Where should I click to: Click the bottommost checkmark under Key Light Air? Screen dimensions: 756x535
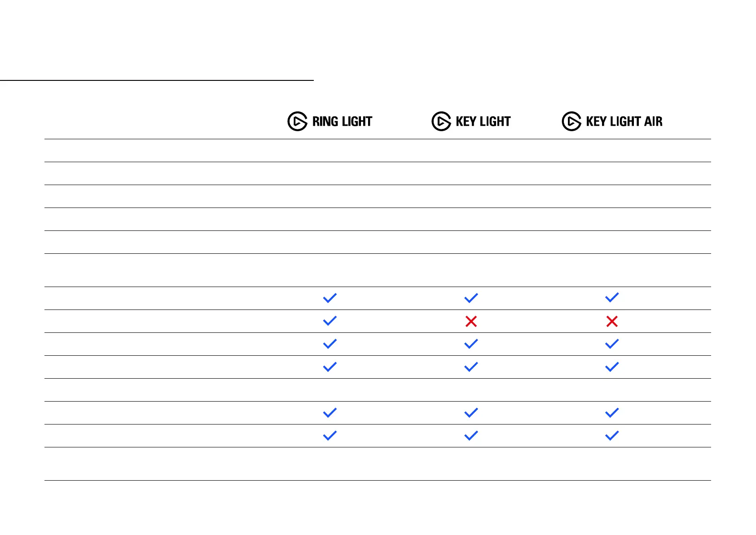click(612, 435)
